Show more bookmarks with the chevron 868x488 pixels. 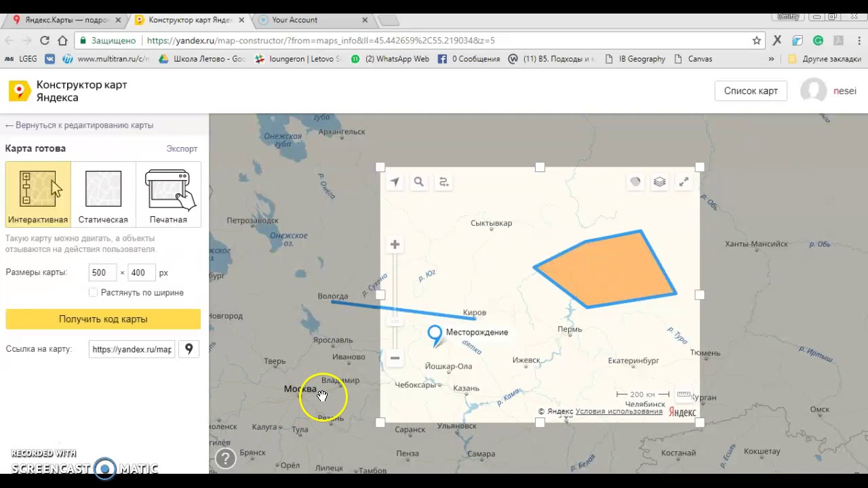pos(771,59)
